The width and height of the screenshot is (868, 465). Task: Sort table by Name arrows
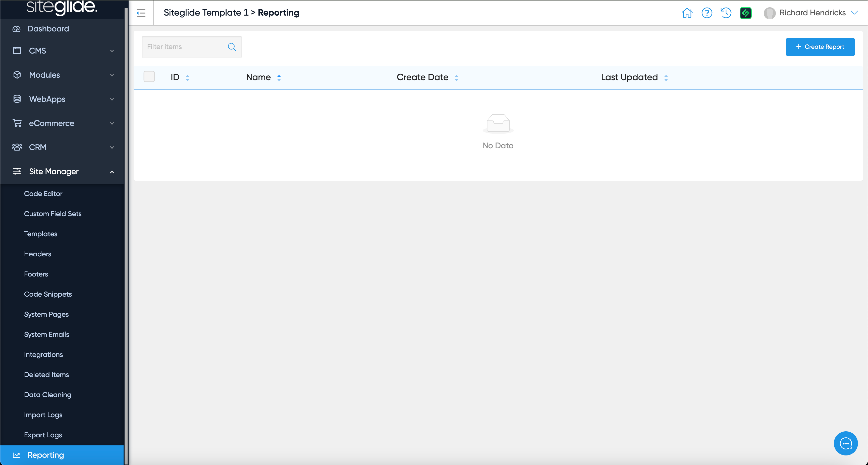click(x=279, y=78)
